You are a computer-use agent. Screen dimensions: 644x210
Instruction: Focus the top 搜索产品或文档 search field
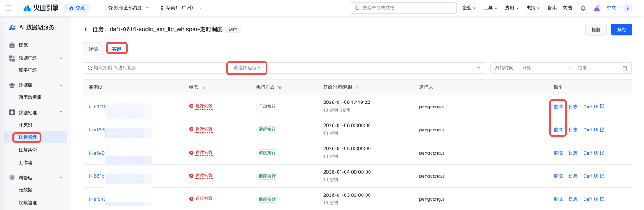(x=403, y=8)
